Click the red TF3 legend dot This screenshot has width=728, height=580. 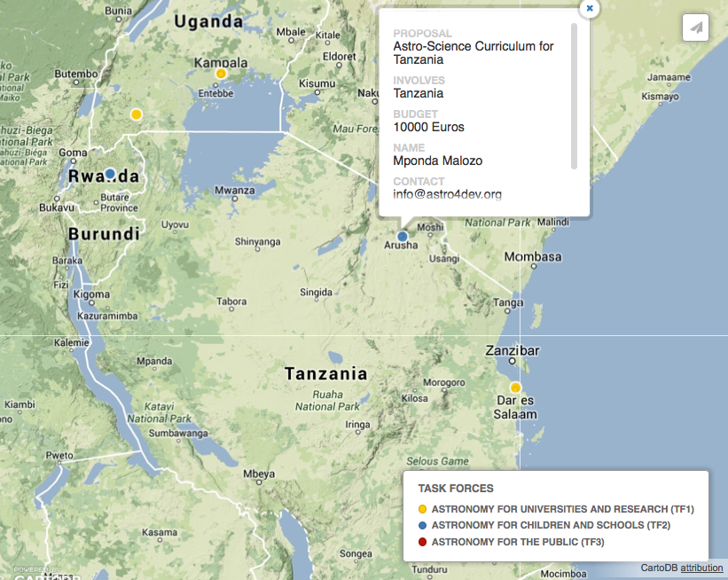[421, 540]
